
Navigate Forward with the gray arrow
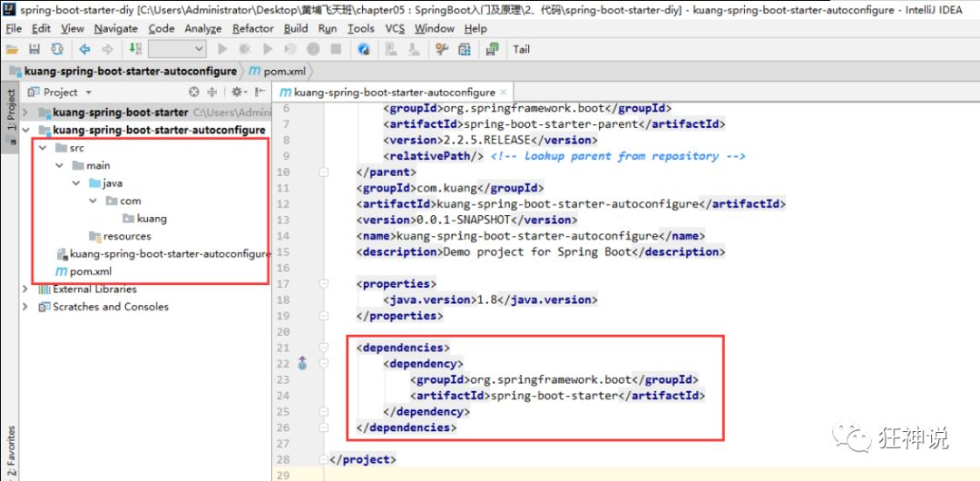tap(107, 49)
